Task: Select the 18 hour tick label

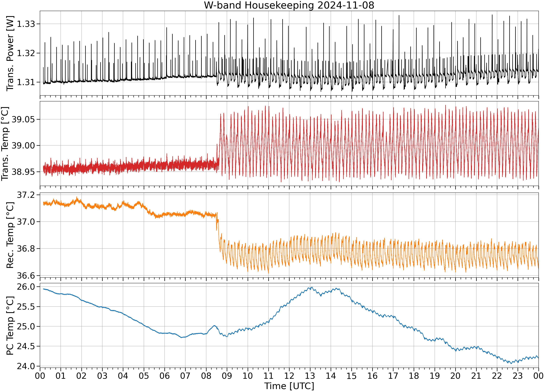Action: coord(413,376)
